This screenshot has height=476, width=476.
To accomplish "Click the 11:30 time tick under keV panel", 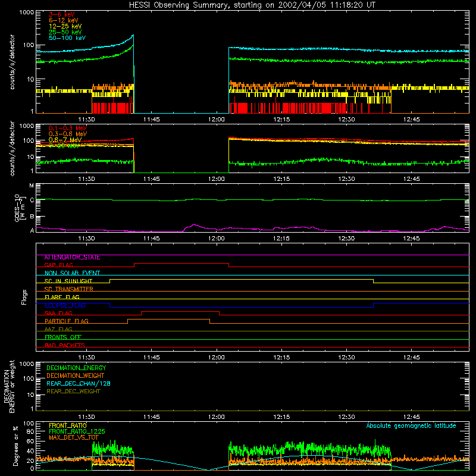I will coord(86,120).
